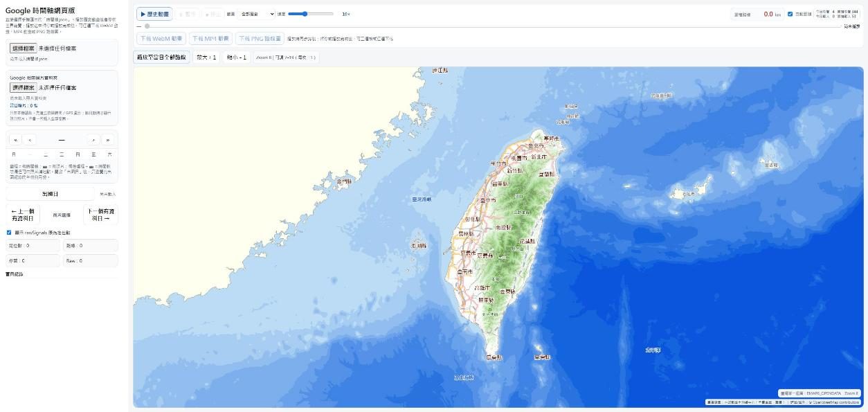This screenshot has width=868, height=412.
Task: Toggle the show rawSignals checkbox
Action: coord(9,233)
